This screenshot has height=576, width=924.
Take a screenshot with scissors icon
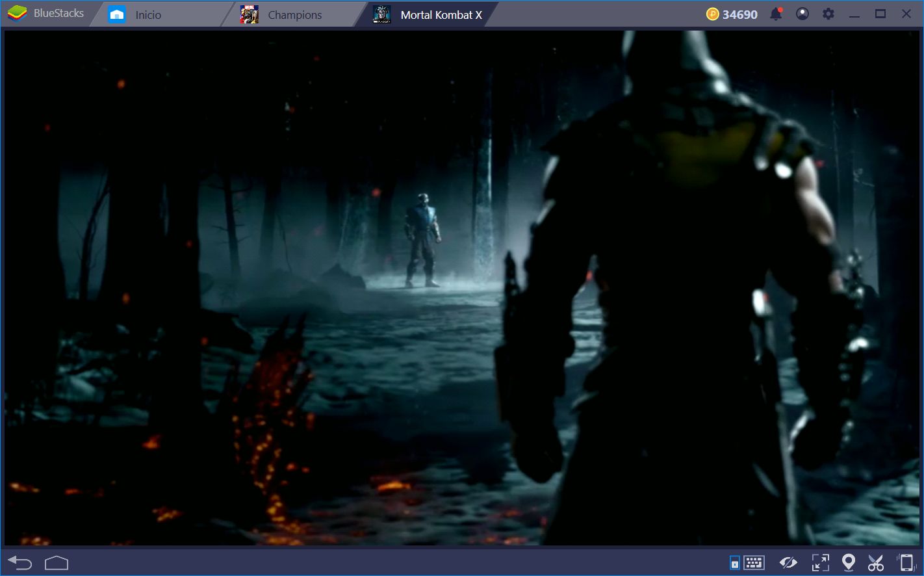pos(876,562)
